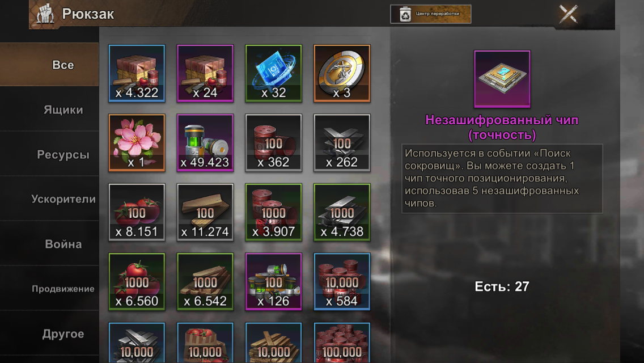Viewport: 644px width, 363px height.
Task: Select the 100 wood planks x 11.274
Action: 205,212
